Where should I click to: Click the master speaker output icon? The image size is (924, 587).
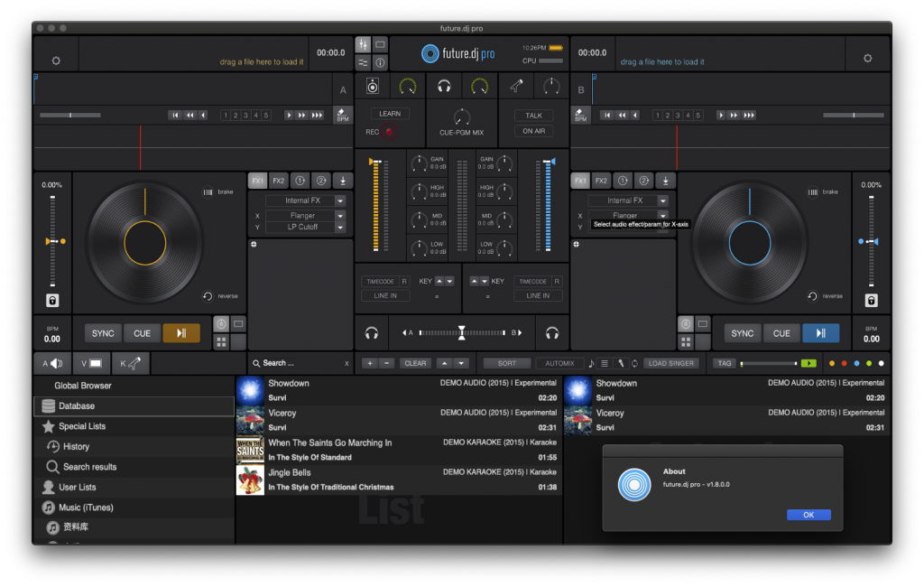(x=373, y=87)
